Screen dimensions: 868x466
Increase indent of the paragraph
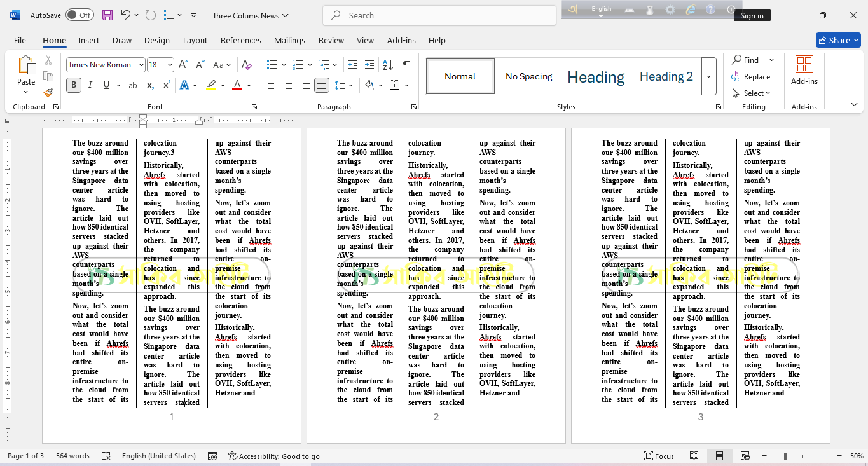[x=369, y=65]
